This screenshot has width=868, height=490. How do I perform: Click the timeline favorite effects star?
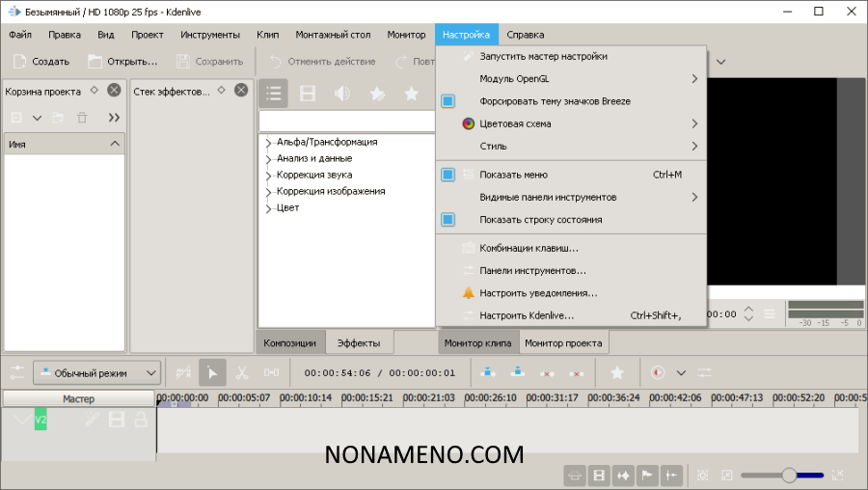(617, 372)
